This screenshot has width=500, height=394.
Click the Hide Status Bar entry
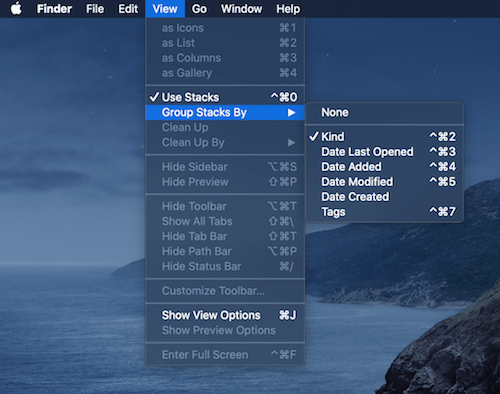tap(225, 266)
